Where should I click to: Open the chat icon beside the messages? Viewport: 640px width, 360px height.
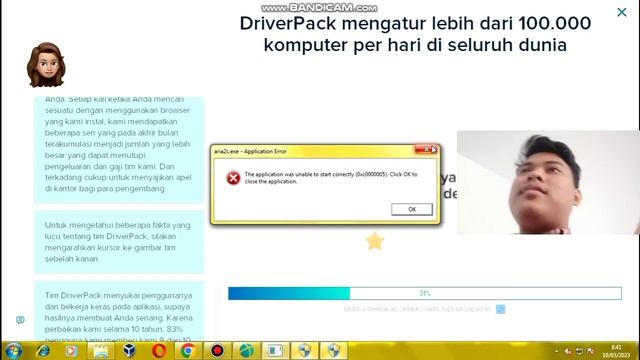pyautogui.click(x=20, y=320)
